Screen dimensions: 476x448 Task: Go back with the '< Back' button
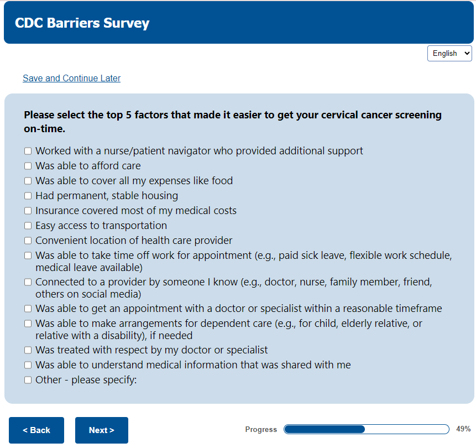(x=36, y=430)
